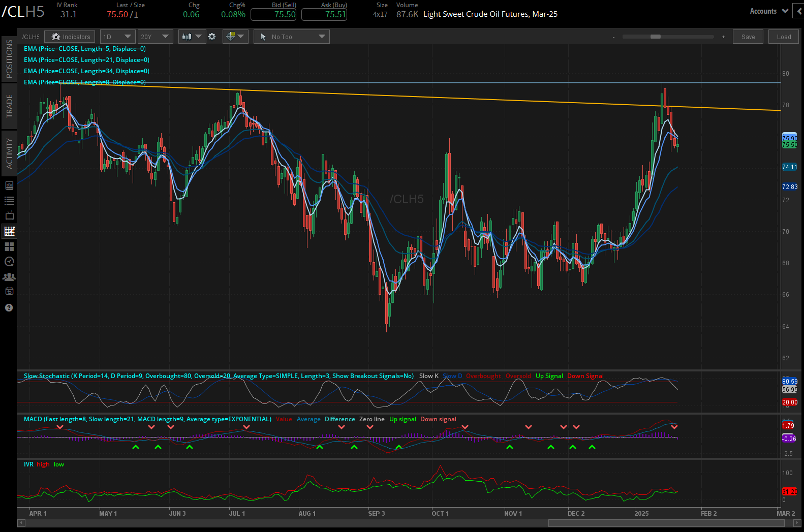Click the Save chart button
The height and width of the screenshot is (532, 804).
pyautogui.click(x=748, y=37)
